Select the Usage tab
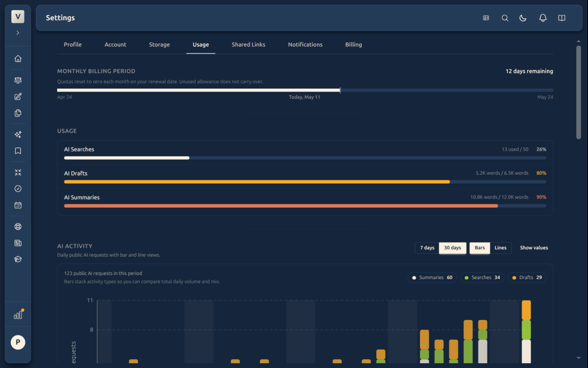This screenshot has height=368, width=588. (x=201, y=45)
